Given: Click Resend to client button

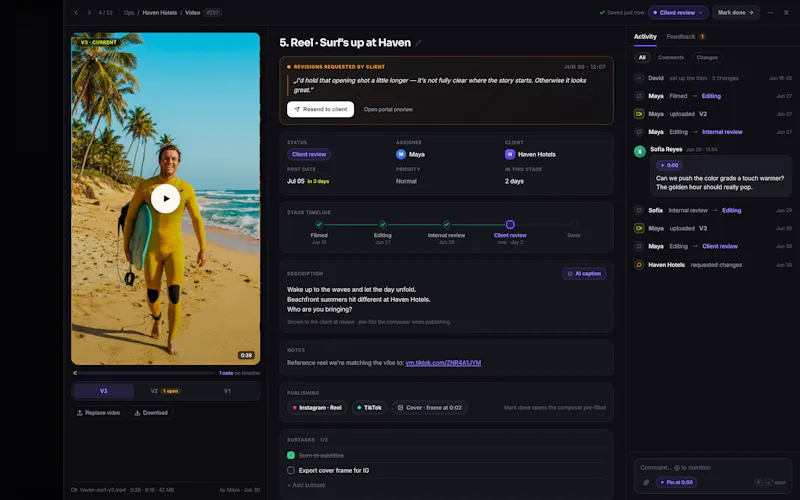Looking at the screenshot, I should coord(320,109).
